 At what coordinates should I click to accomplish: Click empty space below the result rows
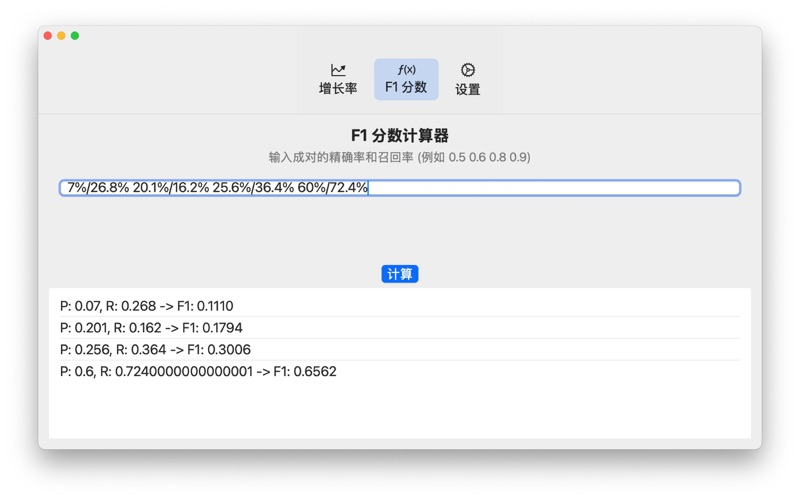coord(400,412)
